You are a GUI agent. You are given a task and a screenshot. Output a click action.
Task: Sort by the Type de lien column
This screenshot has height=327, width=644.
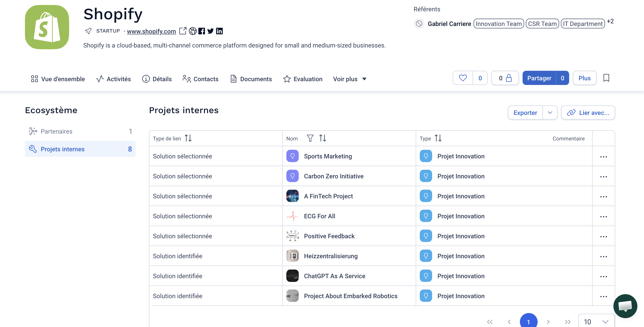pyautogui.click(x=188, y=138)
